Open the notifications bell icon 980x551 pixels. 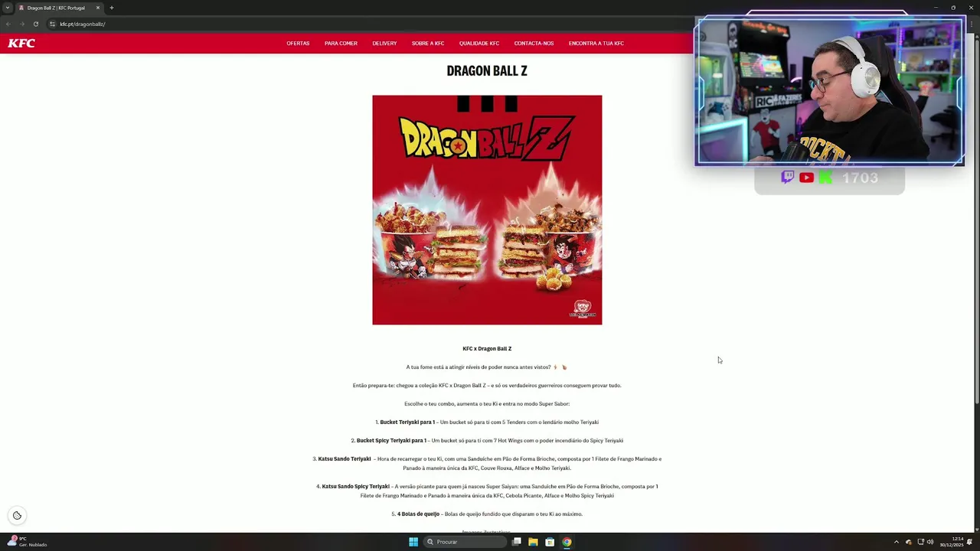pyautogui.click(x=969, y=542)
